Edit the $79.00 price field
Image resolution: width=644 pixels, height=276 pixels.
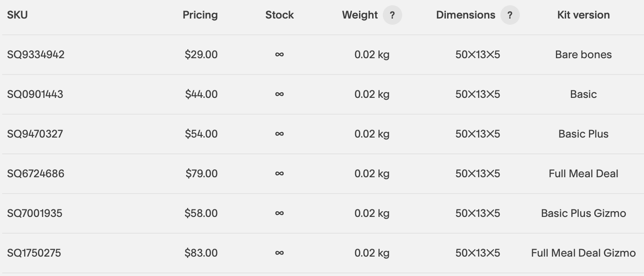tap(201, 174)
